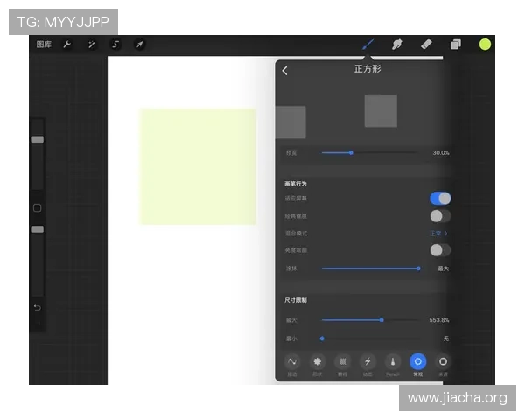
Task: Open the Adjustments magic wand menu
Action: pyautogui.click(x=91, y=45)
